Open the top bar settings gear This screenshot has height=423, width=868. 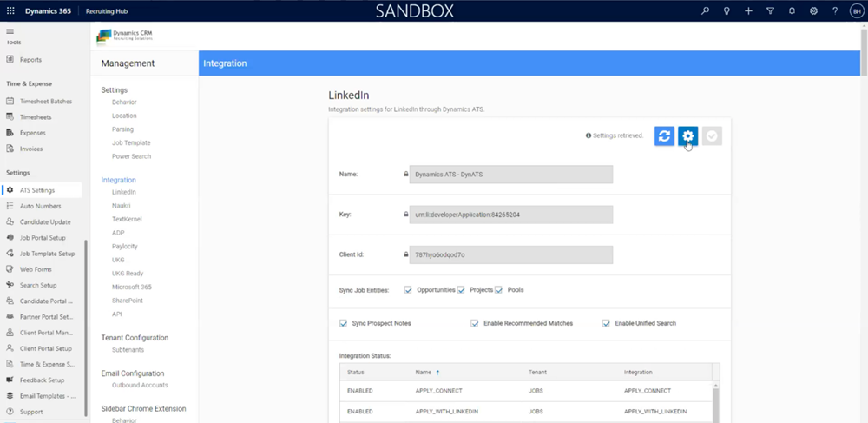pyautogui.click(x=813, y=11)
